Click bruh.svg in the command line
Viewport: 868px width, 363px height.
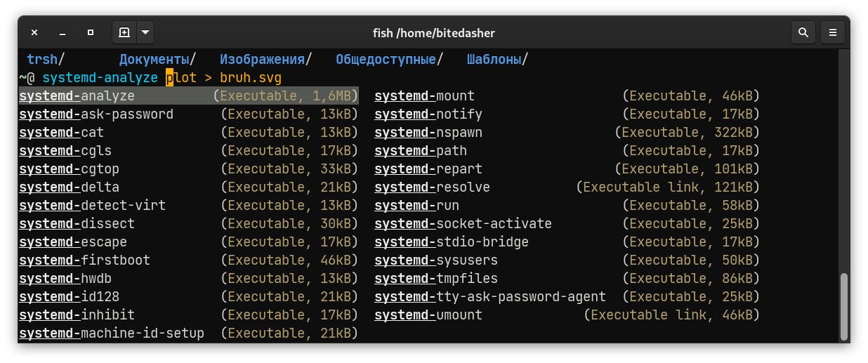(251, 78)
